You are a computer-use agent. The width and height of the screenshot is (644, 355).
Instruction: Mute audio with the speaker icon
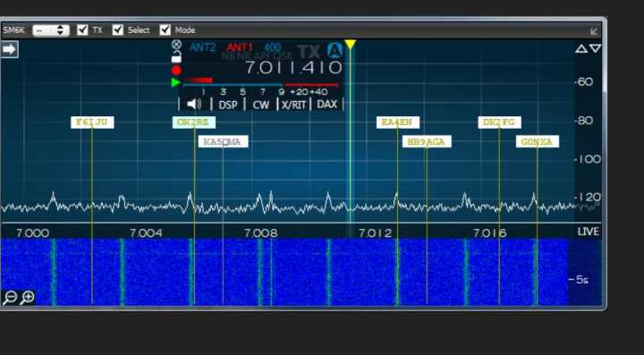pyautogui.click(x=194, y=105)
